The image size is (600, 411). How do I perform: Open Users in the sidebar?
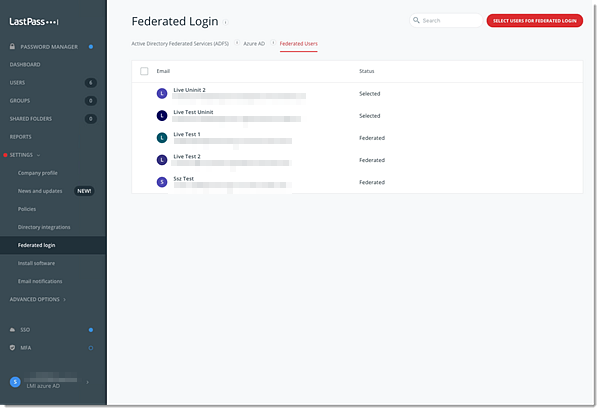coord(17,83)
